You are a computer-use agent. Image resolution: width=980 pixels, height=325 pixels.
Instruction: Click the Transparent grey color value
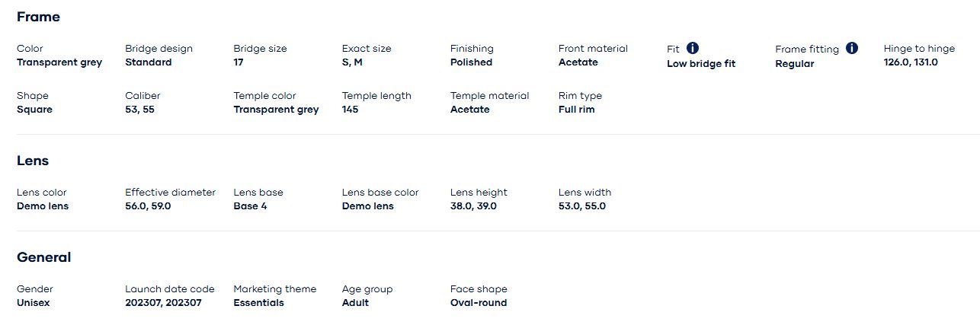coord(59,62)
